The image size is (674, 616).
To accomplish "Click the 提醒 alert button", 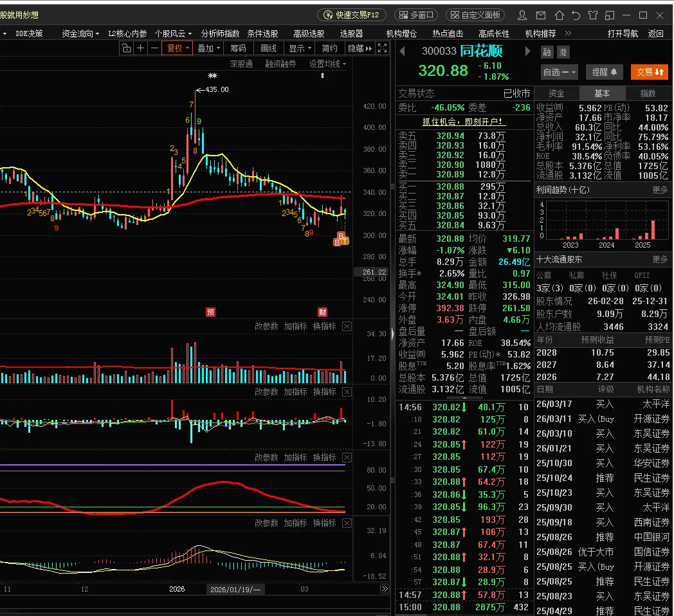I will pos(605,72).
